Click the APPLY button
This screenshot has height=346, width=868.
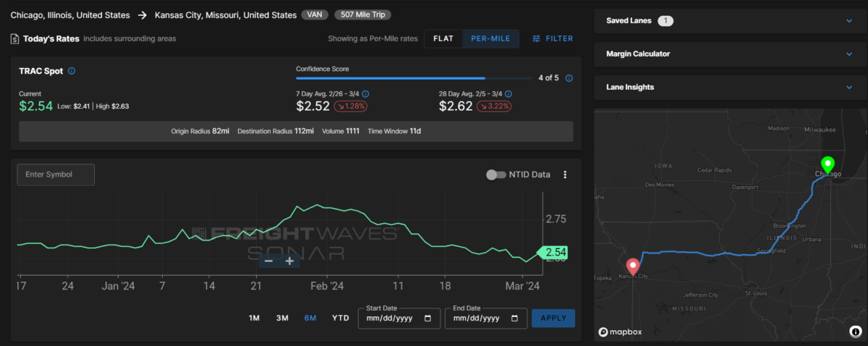[x=553, y=318]
